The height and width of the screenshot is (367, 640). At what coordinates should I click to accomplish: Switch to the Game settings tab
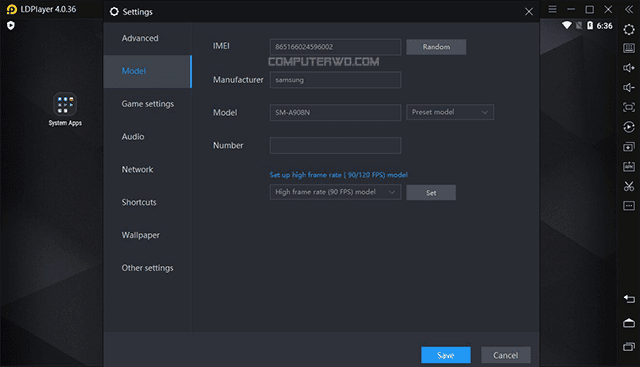147,104
